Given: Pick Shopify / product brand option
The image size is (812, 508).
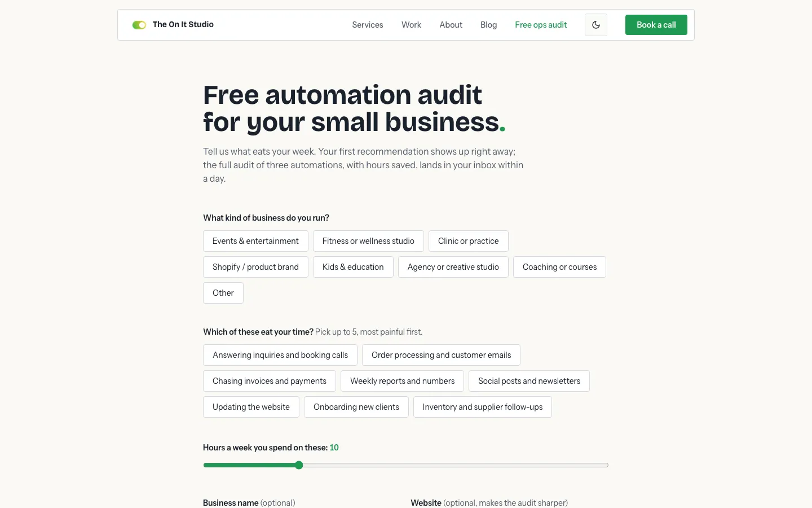Looking at the screenshot, I should pos(255,267).
